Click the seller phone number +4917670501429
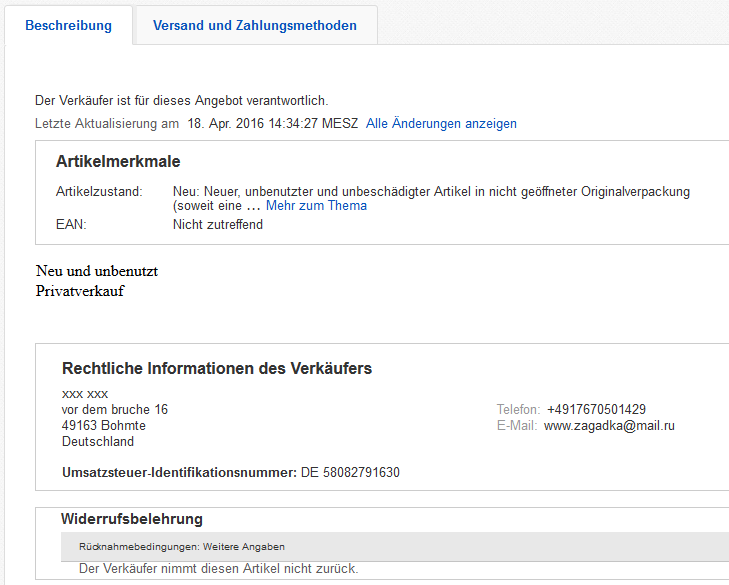This screenshot has height=585, width=729. pos(596,410)
